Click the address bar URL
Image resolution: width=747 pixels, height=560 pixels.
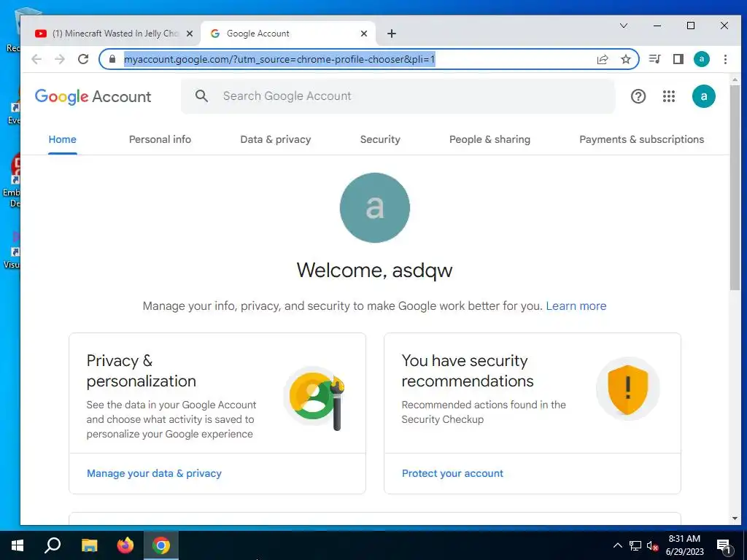[279, 60]
